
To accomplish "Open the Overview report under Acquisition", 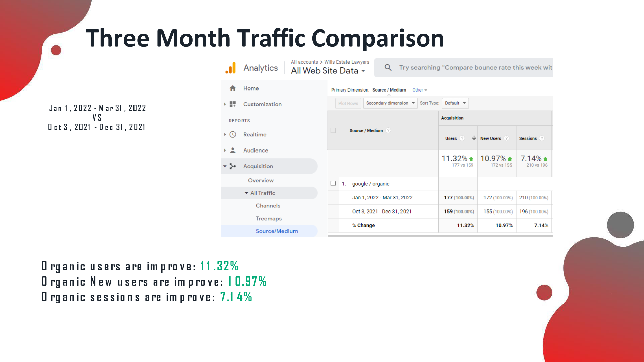I will coord(261,180).
